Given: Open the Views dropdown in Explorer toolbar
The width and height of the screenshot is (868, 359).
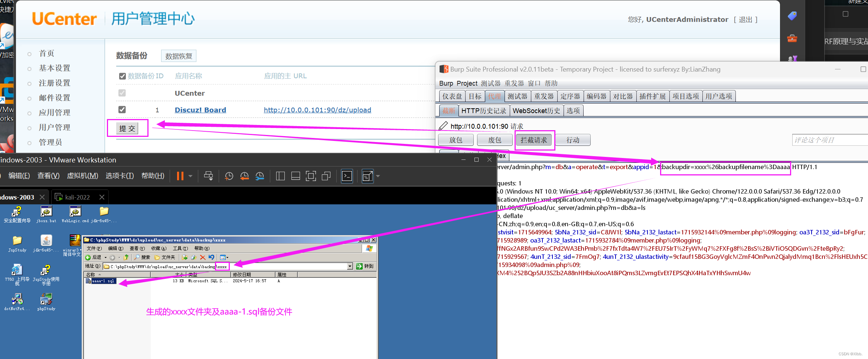Looking at the screenshot, I should point(224,257).
